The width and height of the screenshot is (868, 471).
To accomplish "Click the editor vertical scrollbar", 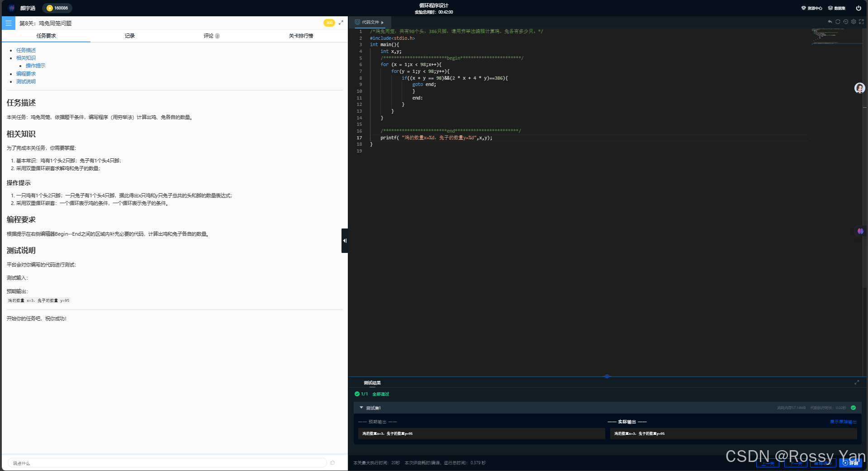I will coord(865,158).
